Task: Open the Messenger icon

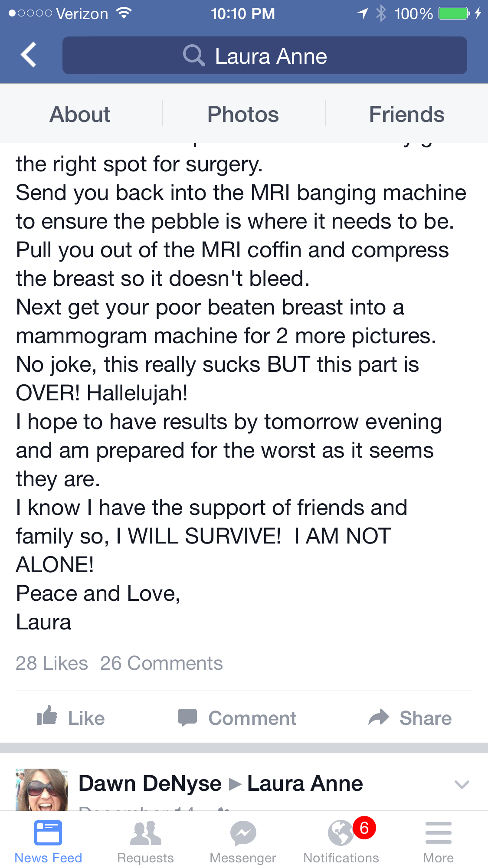Action: pos(243,833)
